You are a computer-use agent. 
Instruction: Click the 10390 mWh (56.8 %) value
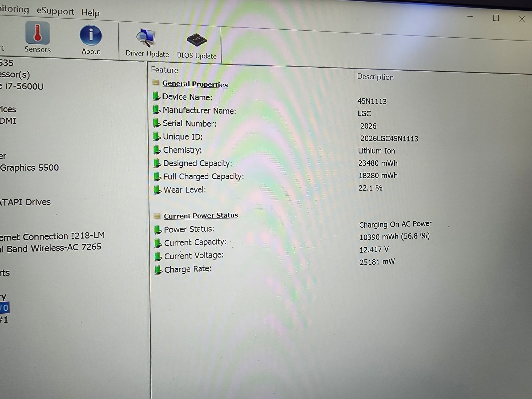[395, 237]
